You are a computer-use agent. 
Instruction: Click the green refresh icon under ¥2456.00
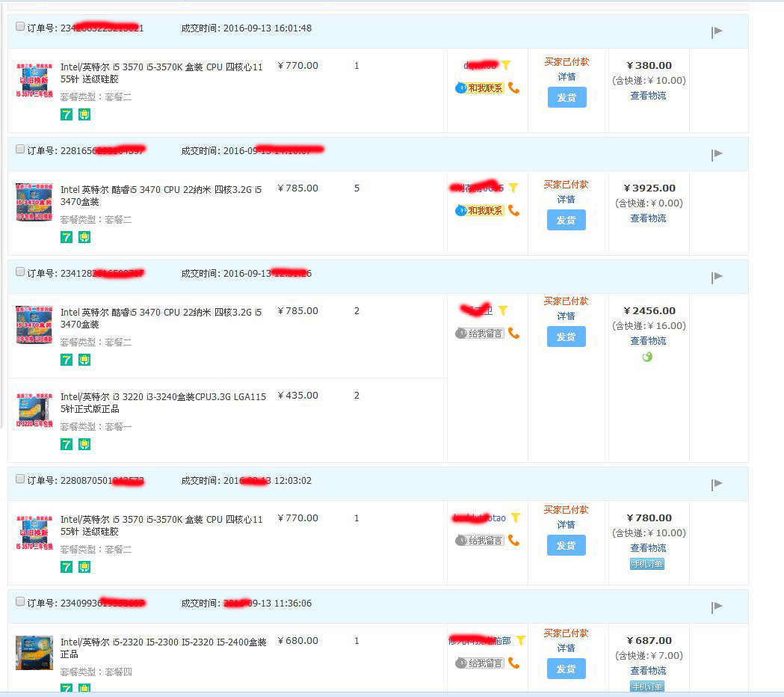(647, 357)
